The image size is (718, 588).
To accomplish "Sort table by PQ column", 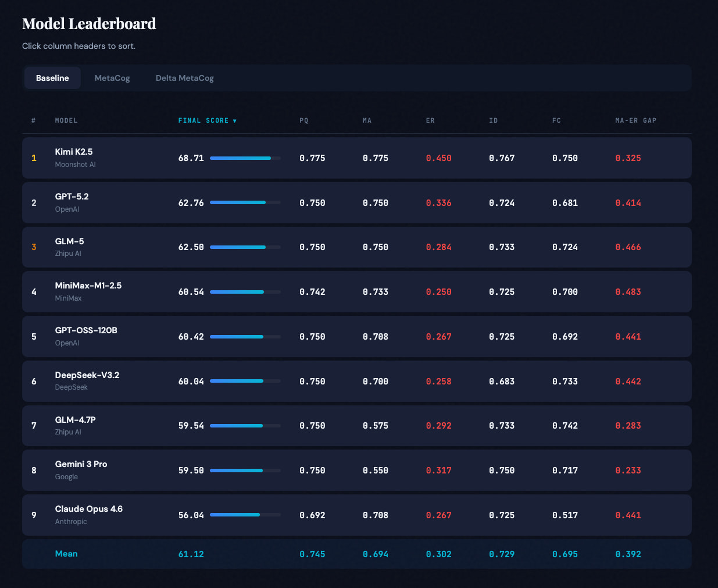I will [304, 120].
